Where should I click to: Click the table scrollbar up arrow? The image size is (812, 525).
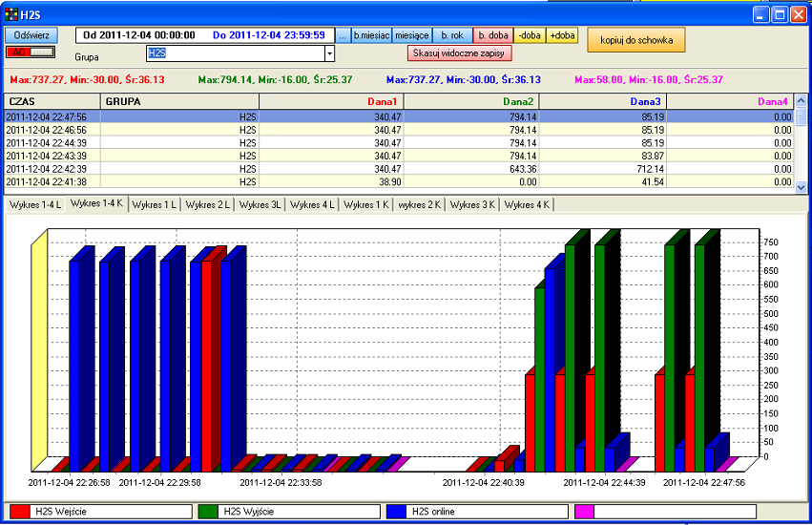[801, 100]
